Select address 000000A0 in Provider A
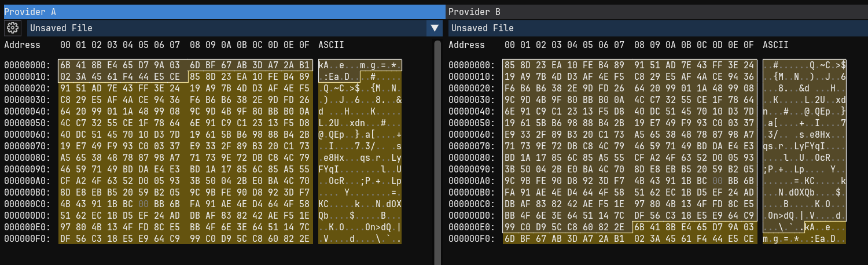Image resolution: width=868 pixels, height=265 pixels. pyautogui.click(x=27, y=181)
